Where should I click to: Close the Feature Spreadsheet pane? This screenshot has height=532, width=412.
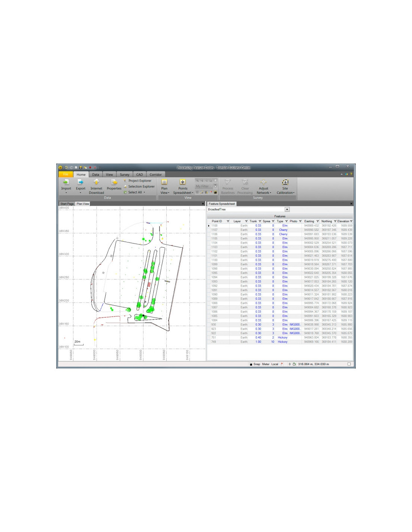coord(351,204)
